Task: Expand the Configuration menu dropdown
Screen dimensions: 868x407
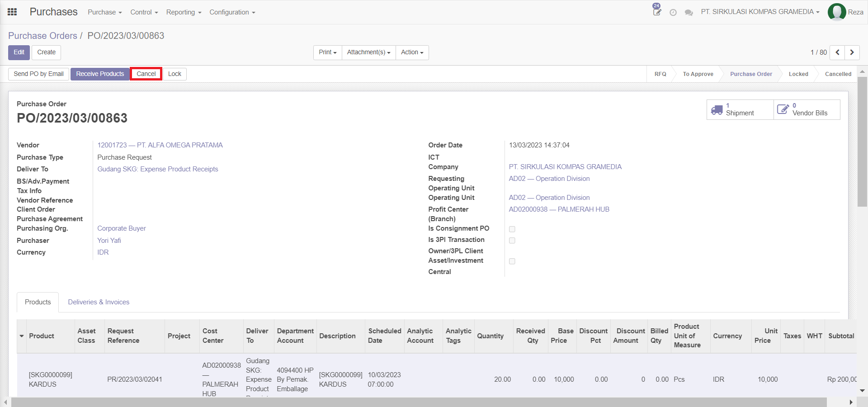Action: point(232,12)
